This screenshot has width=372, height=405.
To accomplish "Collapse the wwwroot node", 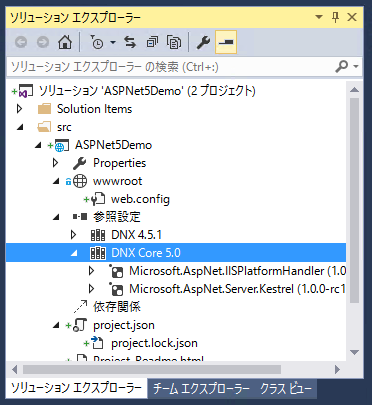I will point(56,181).
